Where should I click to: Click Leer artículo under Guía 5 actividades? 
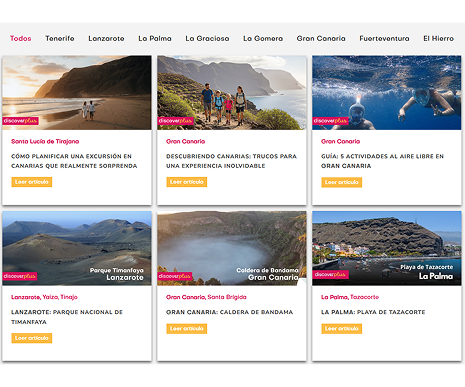pyautogui.click(x=342, y=182)
